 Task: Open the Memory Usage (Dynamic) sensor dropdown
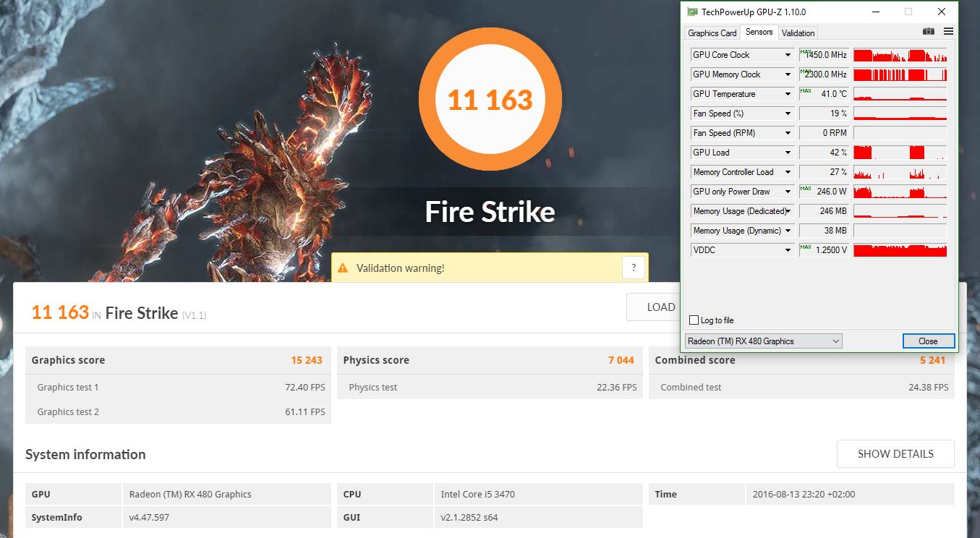pos(788,231)
